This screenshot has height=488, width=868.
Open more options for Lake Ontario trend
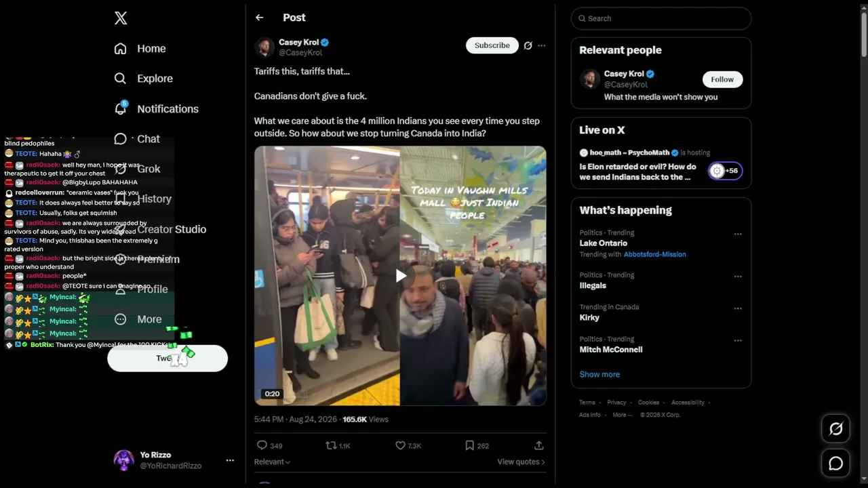738,235
